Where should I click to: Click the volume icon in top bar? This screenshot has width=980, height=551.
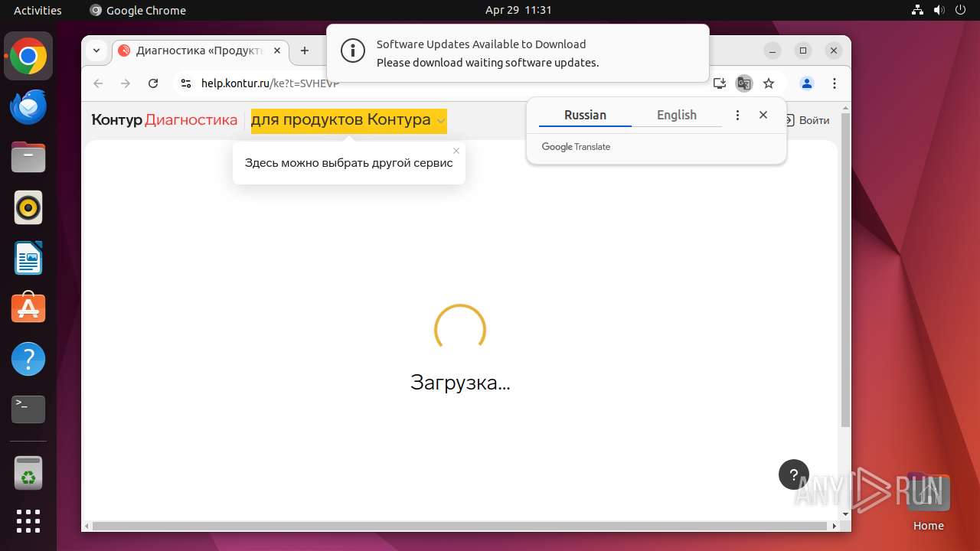coord(939,10)
